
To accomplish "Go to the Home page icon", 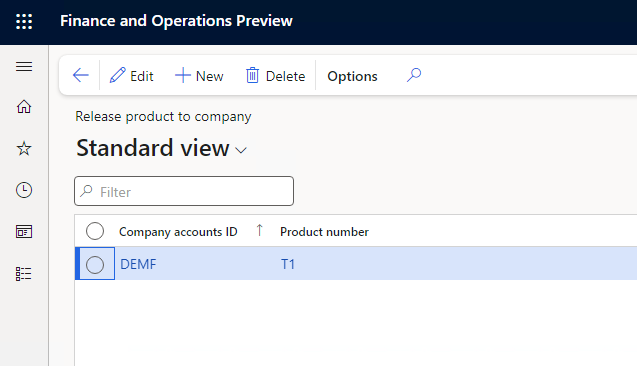I will click(24, 107).
